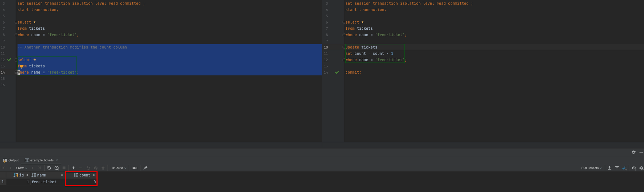Delete row using the minus icon
Screen dimensions: 644x192
(81, 168)
